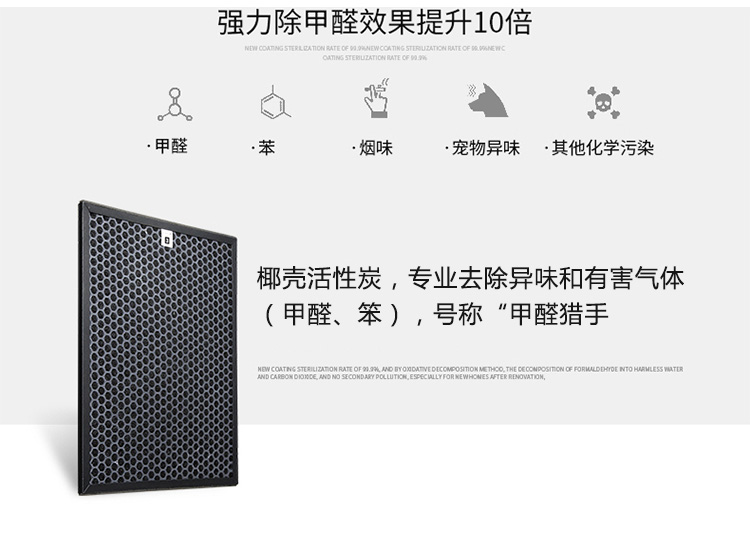Click the benzene ring icon
This screenshot has width=750, height=549.
tap(275, 102)
